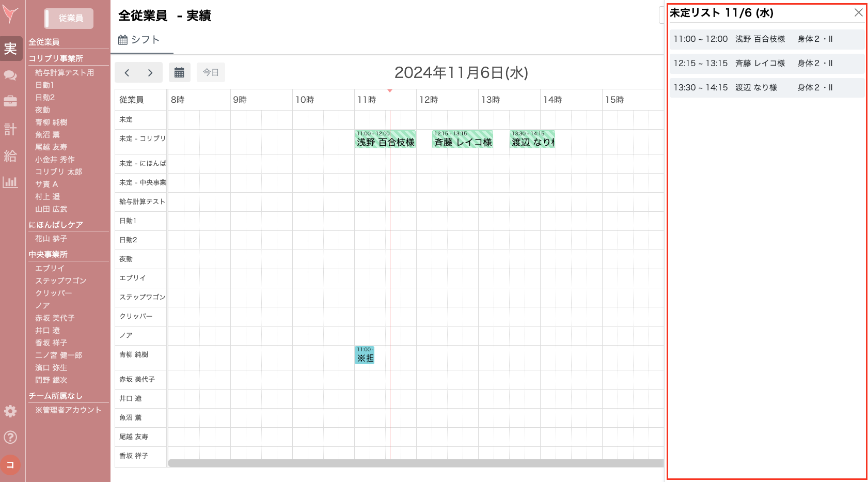The width and height of the screenshot is (868, 482).
Task: Click the 計 (planning) sidebar icon
Action: 10,129
